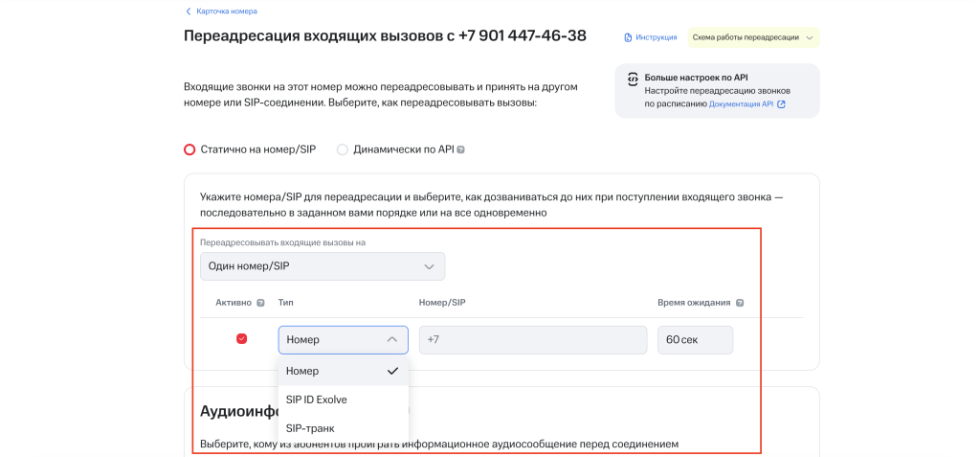
Task: Click the API brackets icon
Action: coord(633,79)
